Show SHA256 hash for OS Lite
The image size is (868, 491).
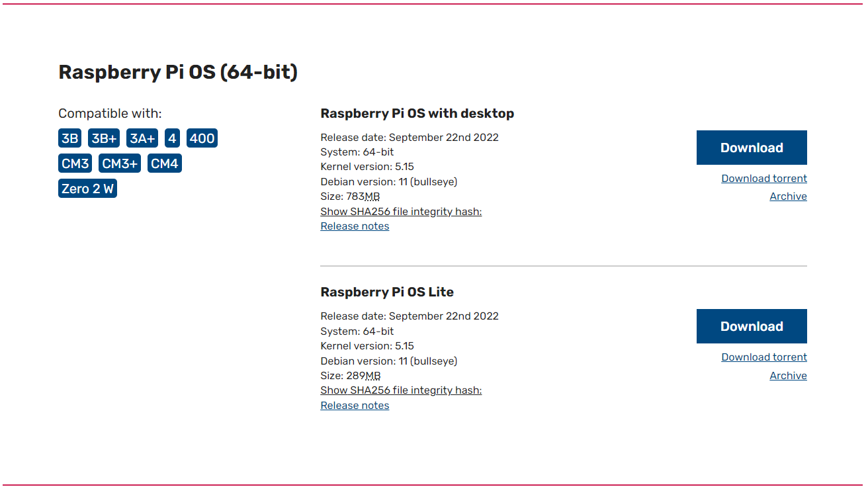[401, 390]
